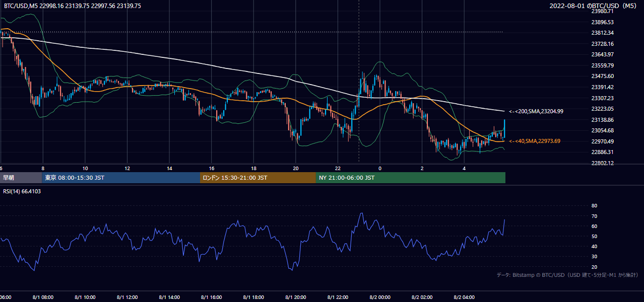Image resolution: width=644 pixels, height=302 pixels.
Task: Click the 2022-08-01 BTC/USD (M5) chart title
Action: pos(594,6)
